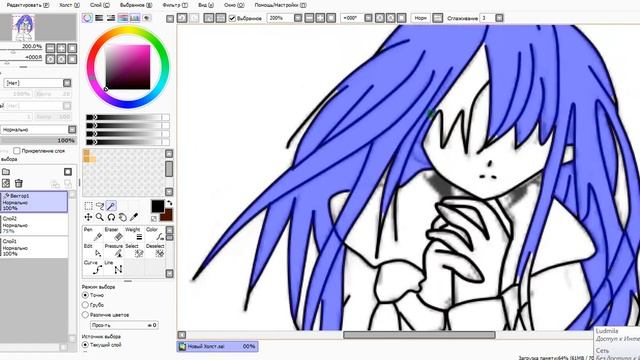Expand the color panel options arrow
The image size is (640, 360).
click(x=170, y=18)
